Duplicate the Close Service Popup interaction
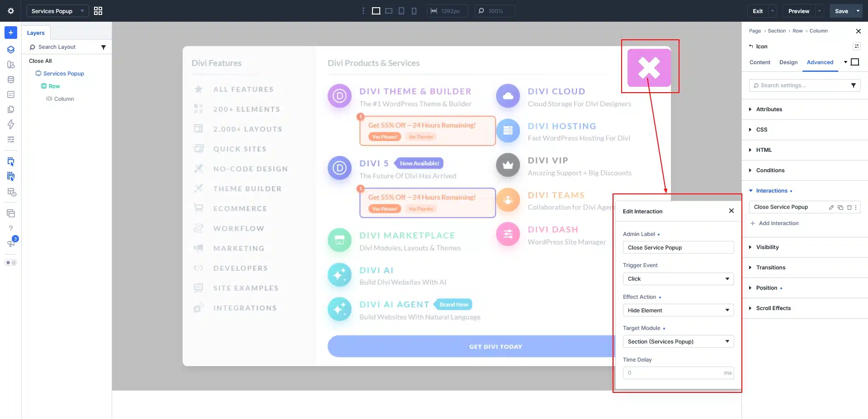Screen dimensions: 868x419 click(840, 207)
